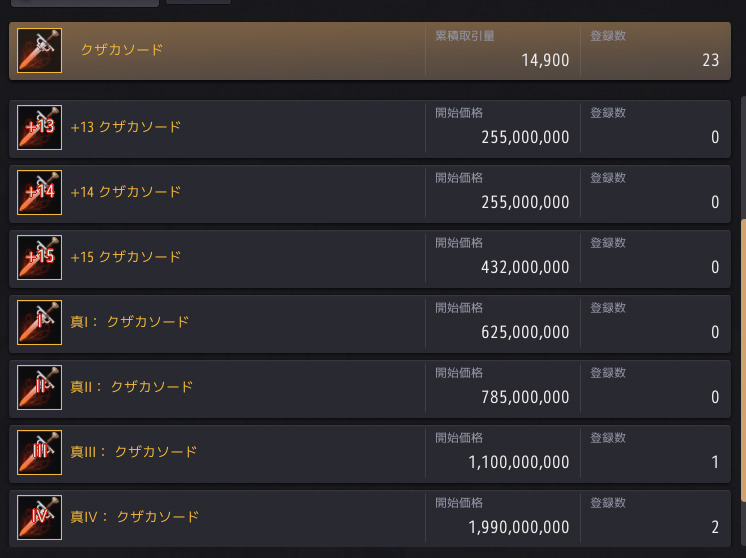Click the 登録数 cell of 真II row
The image size is (746, 558).
tap(655, 387)
